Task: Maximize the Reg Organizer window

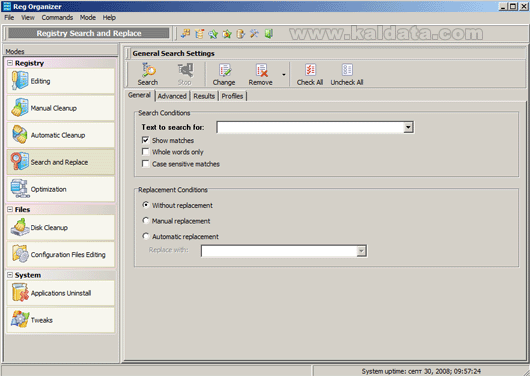Action: [x=513, y=6]
